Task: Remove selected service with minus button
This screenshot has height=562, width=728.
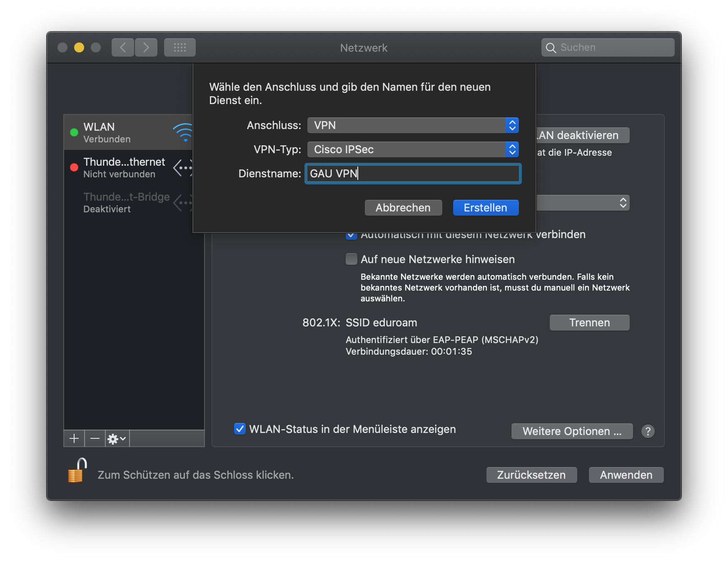Action: tap(95, 438)
